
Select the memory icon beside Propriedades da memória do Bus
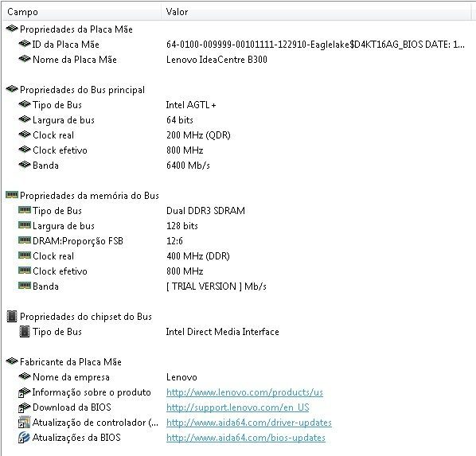[12, 195]
